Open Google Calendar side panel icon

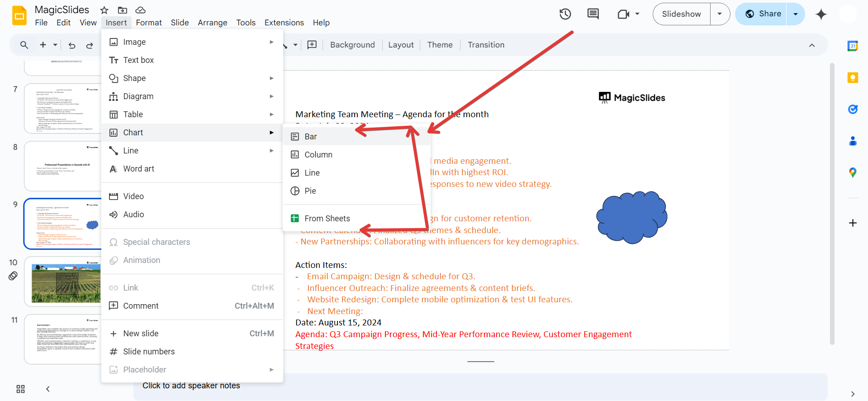coord(853,46)
